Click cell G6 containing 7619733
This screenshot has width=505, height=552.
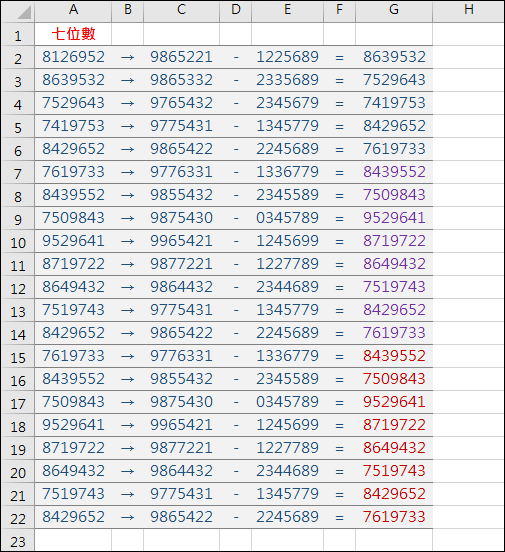pos(394,149)
